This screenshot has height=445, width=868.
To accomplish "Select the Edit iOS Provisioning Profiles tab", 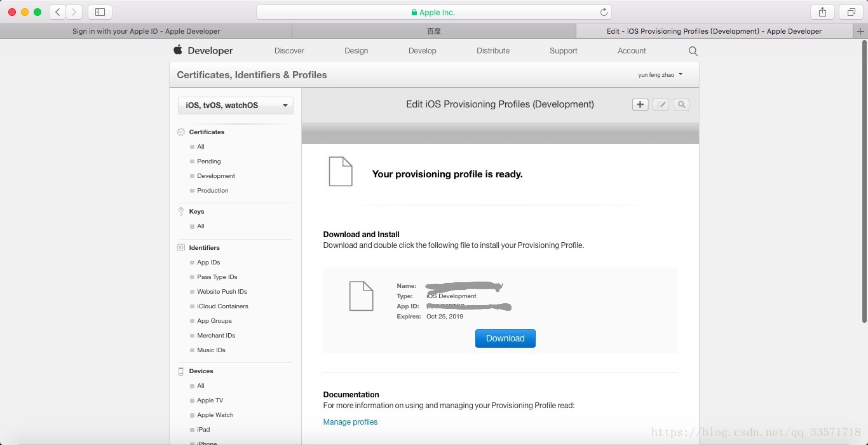I will tap(714, 31).
